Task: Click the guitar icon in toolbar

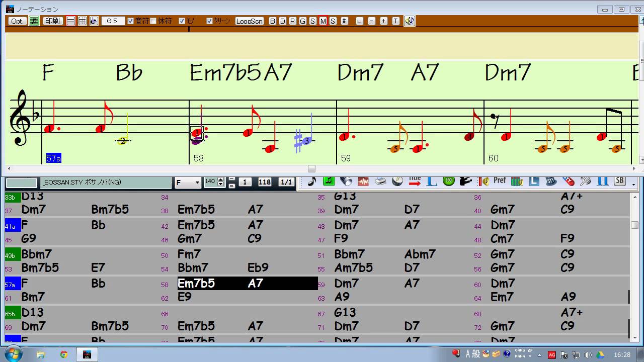Action: pos(465,181)
